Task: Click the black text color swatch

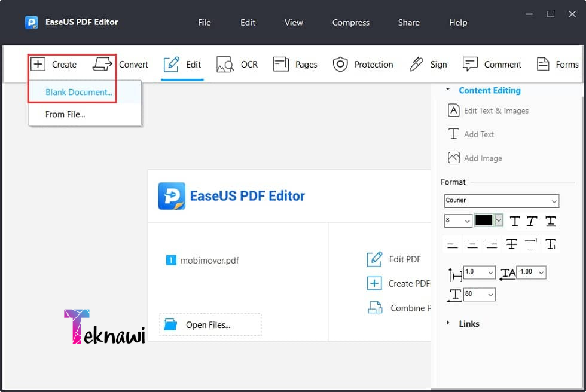Action: pos(484,220)
